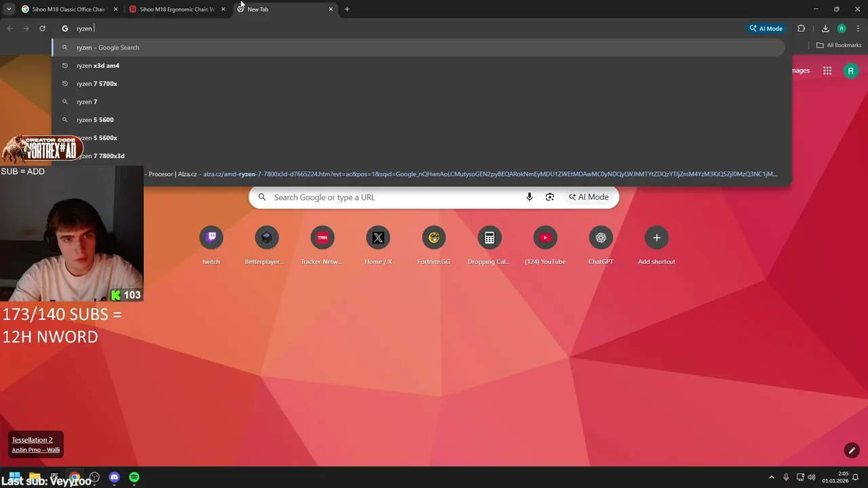Select 'ryzen 7' suggestion

click(x=418, y=102)
